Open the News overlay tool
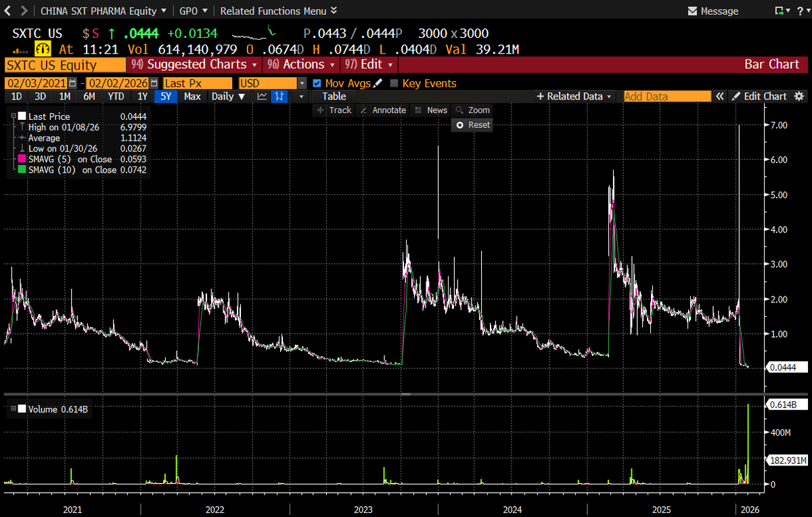Image resolution: width=812 pixels, height=517 pixels. 430,110
